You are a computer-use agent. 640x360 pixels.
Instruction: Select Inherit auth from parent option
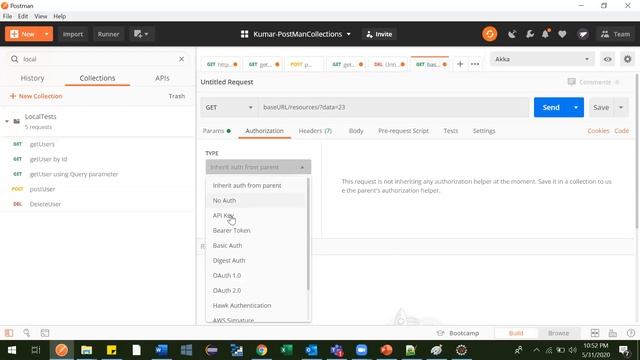click(x=257, y=185)
